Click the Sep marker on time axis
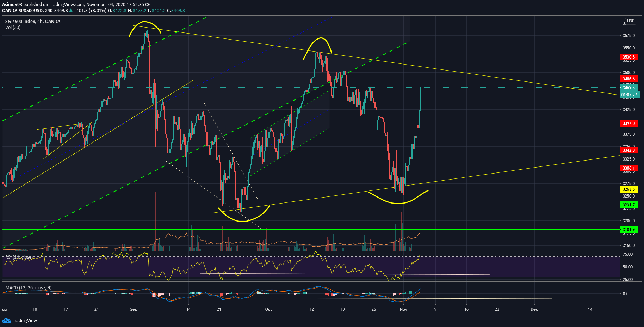This screenshot has height=327, width=644. point(134,309)
